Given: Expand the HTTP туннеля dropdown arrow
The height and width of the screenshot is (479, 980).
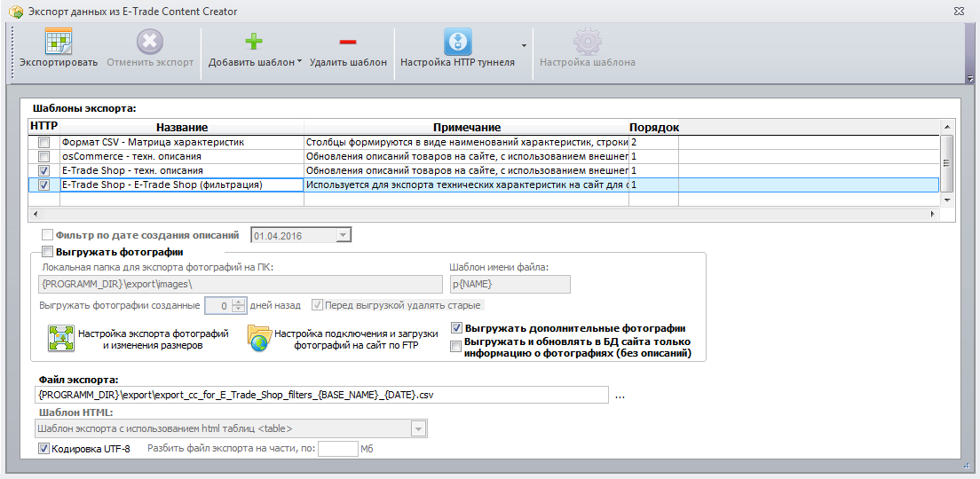Looking at the screenshot, I should pyautogui.click(x=524, y=45).
